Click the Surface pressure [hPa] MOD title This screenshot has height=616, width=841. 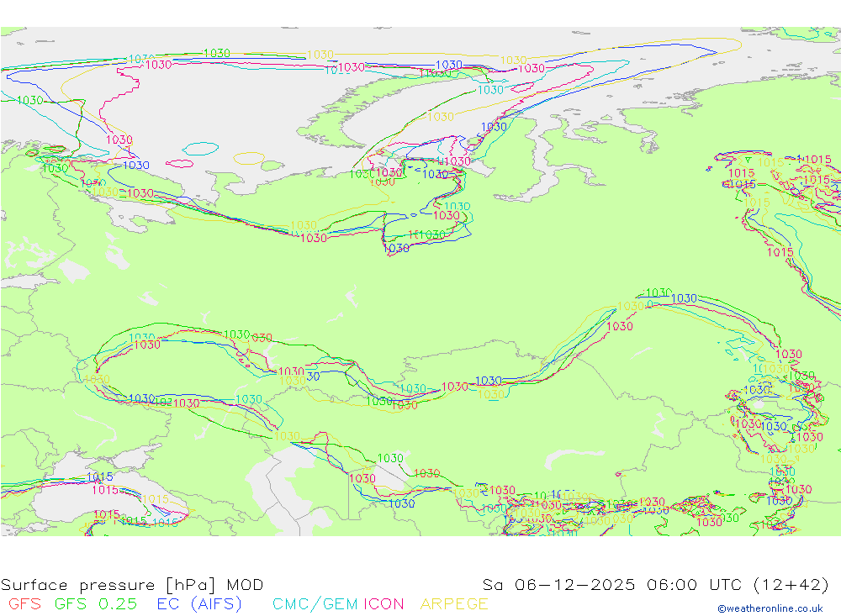point(132,584)
